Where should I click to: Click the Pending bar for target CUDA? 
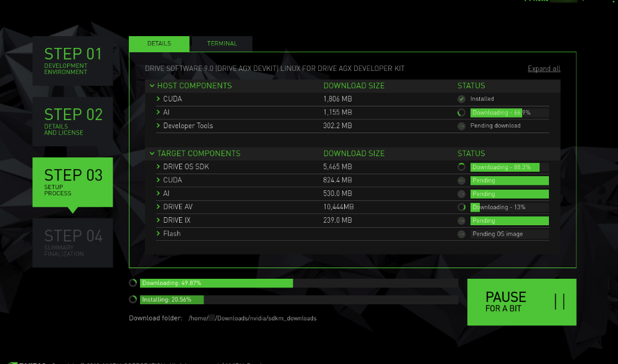[x=510, y=181]
